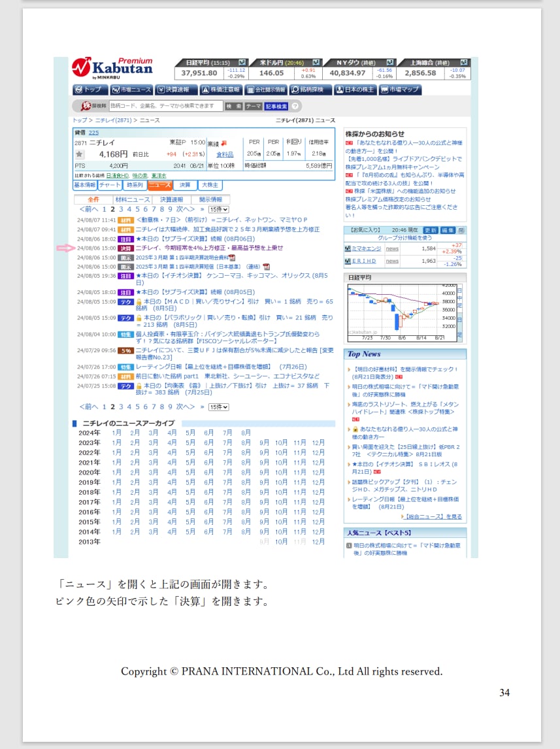This screenshot has width=560, height=749.
Task: Open news link for ERIHD
Action: (393, 261)
